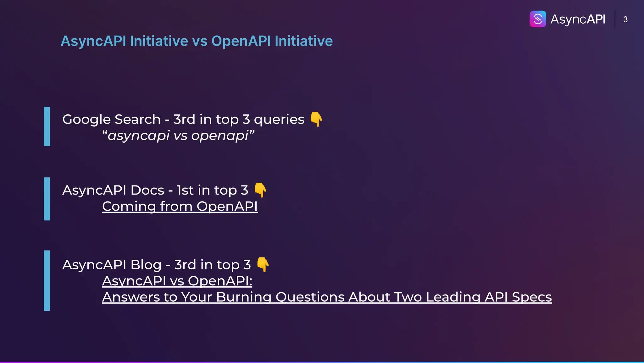Click the blue bar beside AsyncAPI Docs item
The width and height of the screenshot is (644, 363).
[x=47, y=199]
